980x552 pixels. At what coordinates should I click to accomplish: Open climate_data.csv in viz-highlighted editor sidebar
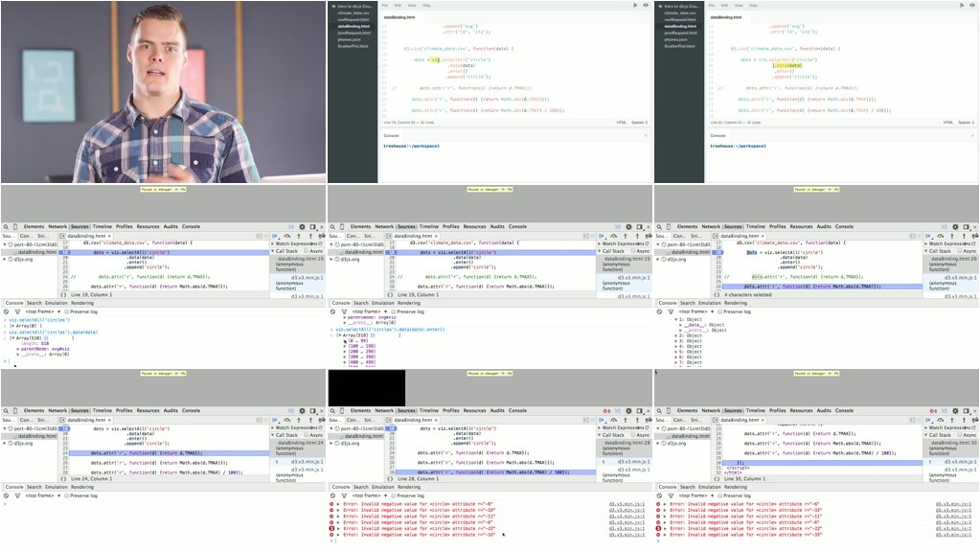tap(353, 13)
